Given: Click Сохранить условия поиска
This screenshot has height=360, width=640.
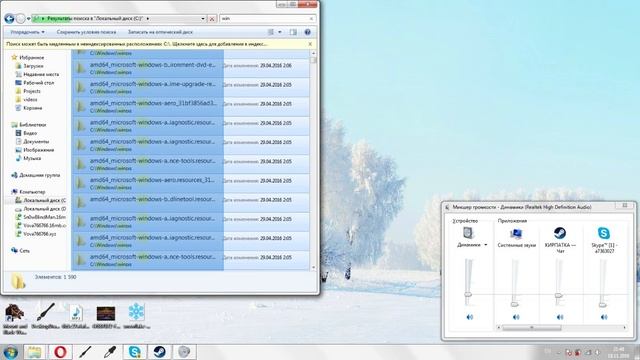Looking at the screenshot, I should point(86,32).
